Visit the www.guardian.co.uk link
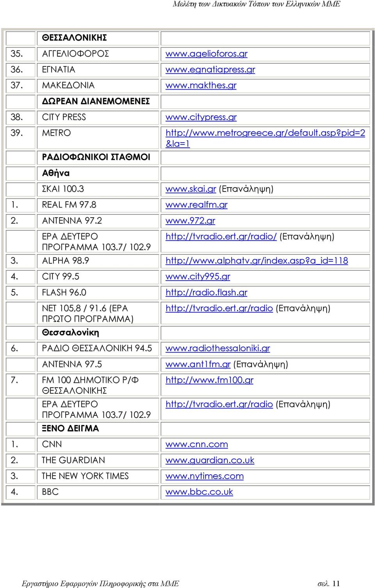Screen dimensions: 375x588 point(210,461)
